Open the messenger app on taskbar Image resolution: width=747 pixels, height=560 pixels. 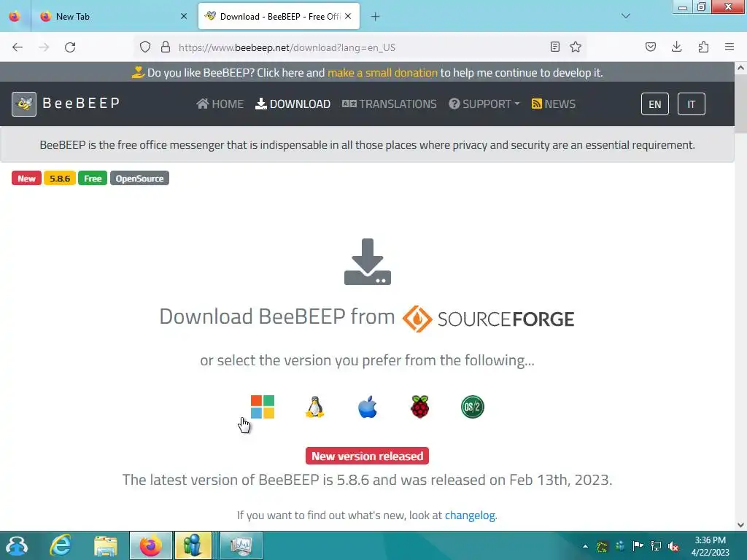coord(193,545)
